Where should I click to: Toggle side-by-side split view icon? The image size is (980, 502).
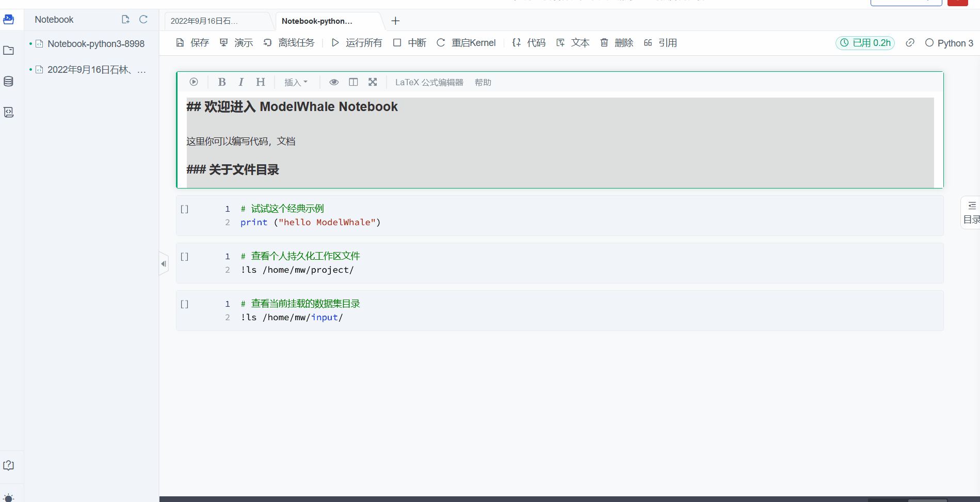(354, 82)
